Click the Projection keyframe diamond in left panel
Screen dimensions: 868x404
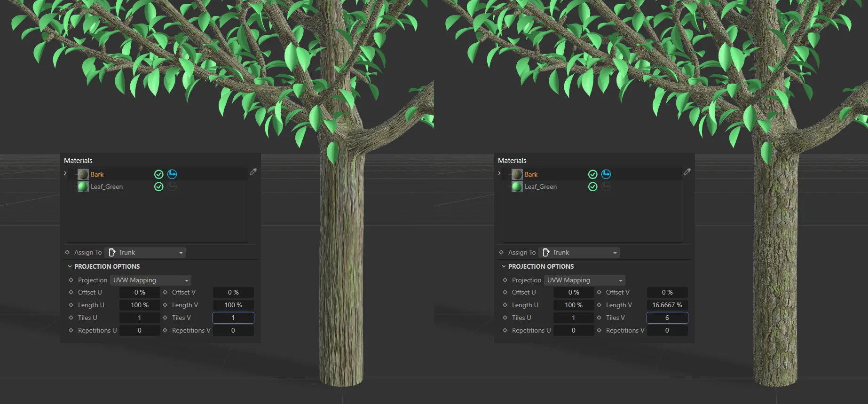click(x=71, y=280)
